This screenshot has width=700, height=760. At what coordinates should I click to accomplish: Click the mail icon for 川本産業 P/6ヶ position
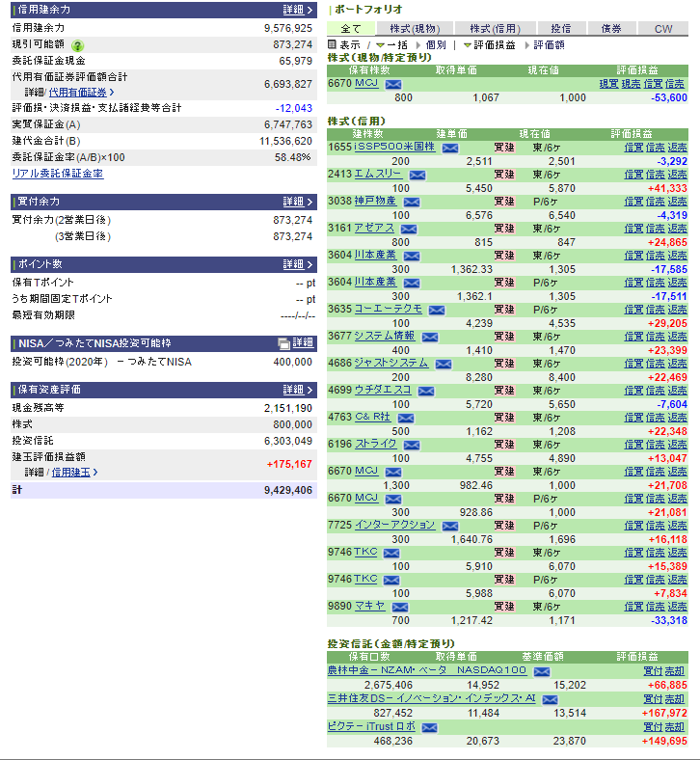point(412,284)
